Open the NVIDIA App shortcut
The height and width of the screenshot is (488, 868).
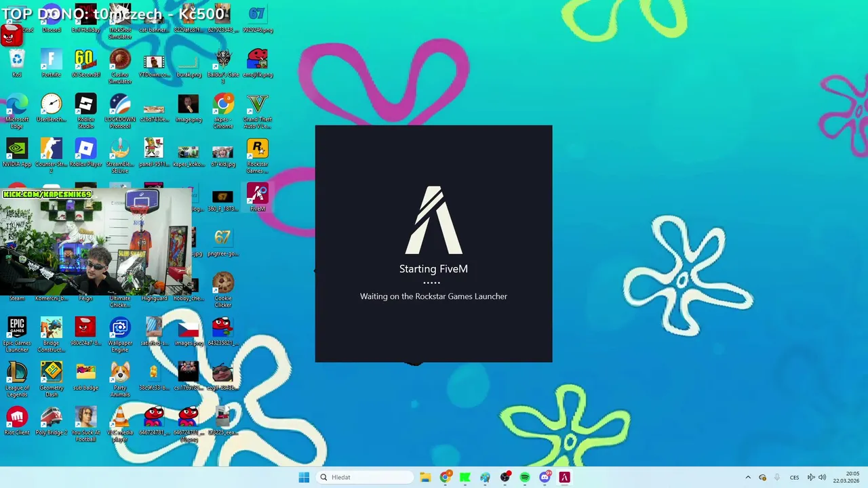[17, 153]
